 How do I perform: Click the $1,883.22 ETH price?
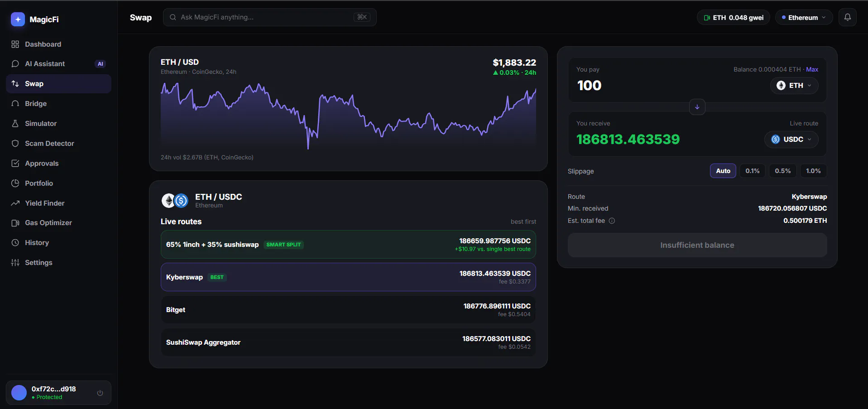pyautogui.click(x=514, y=63)
